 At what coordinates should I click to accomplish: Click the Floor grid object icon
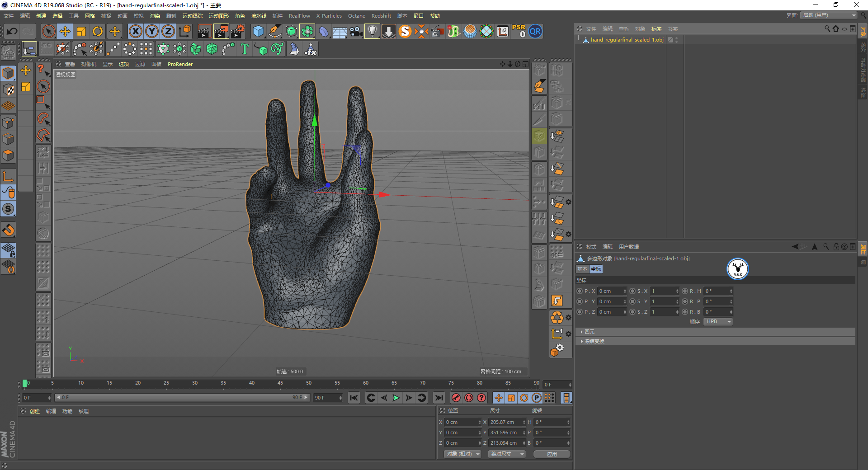[340, 31]
